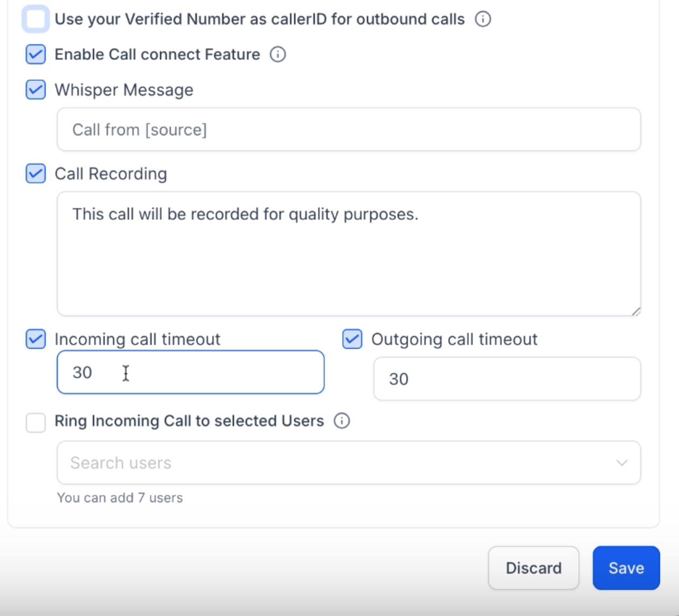Click info icon next to Ring Incoming Call
This screenshot has width=679, height=616.
pos(342,421)
